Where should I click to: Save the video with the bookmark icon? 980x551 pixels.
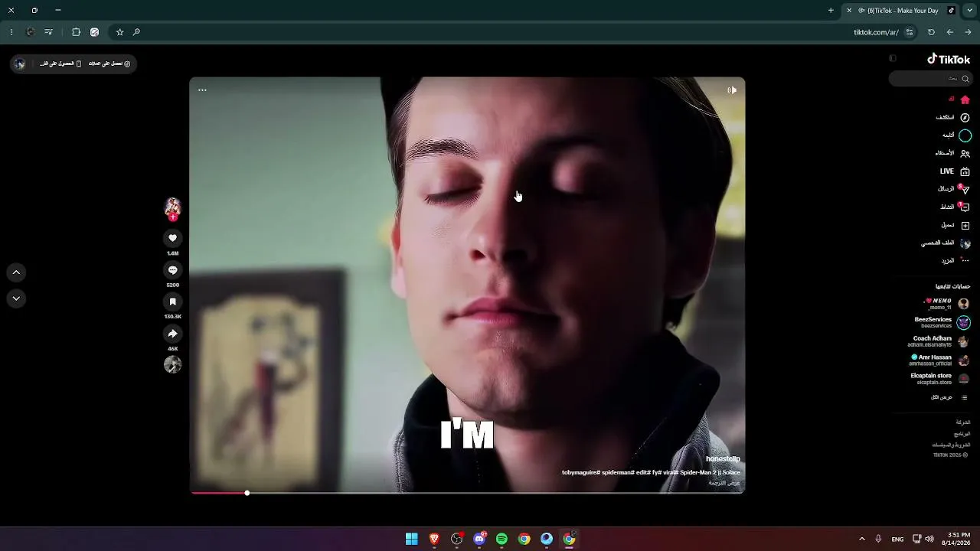pyautogui.click(x=172, y=302)
